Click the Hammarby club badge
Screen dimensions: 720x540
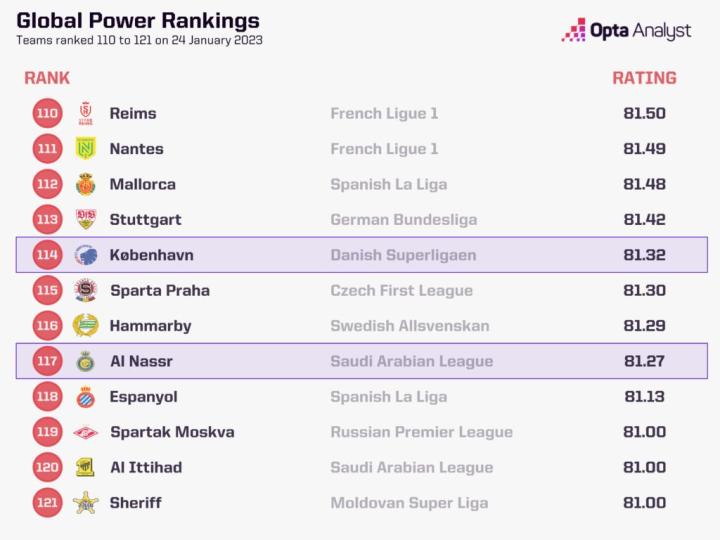pyautogui.click(x=85, y=326)
